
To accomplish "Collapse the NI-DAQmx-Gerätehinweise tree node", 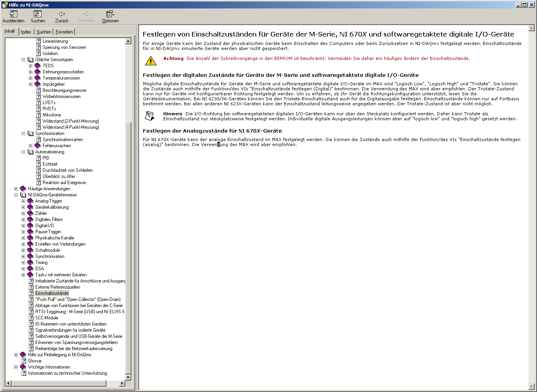I will (16, 195).
